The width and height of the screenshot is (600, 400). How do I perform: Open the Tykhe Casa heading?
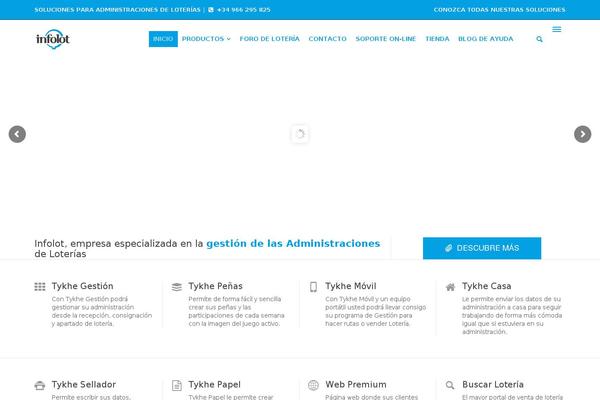(x=486, y=286)
